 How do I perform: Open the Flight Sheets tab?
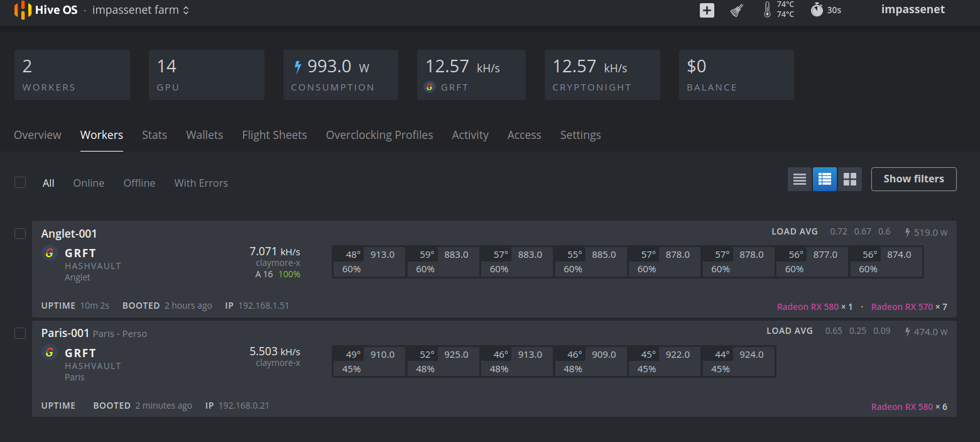(275, 135)
